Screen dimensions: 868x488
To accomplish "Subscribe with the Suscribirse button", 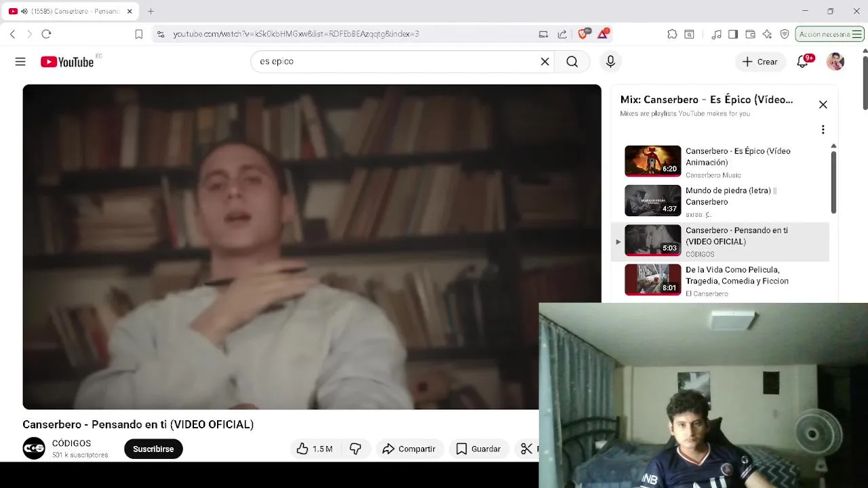I will (x=153, y=449).
